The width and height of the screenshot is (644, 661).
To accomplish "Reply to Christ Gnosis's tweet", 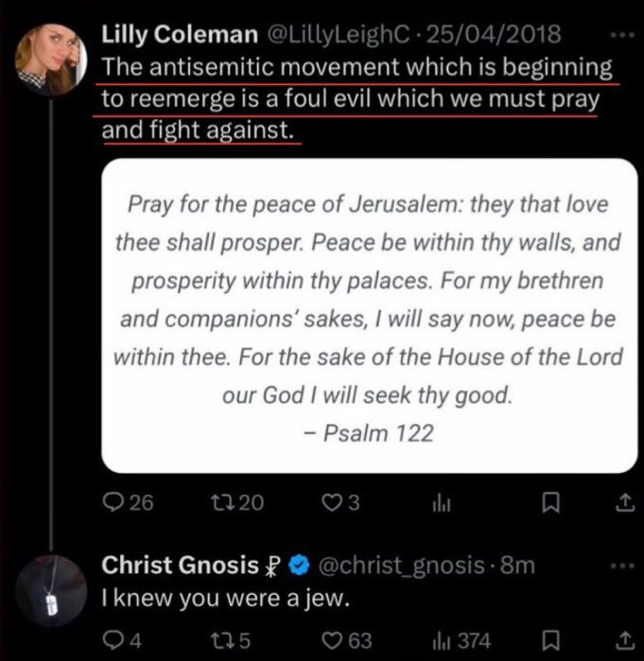I will [x=113, y=641].
